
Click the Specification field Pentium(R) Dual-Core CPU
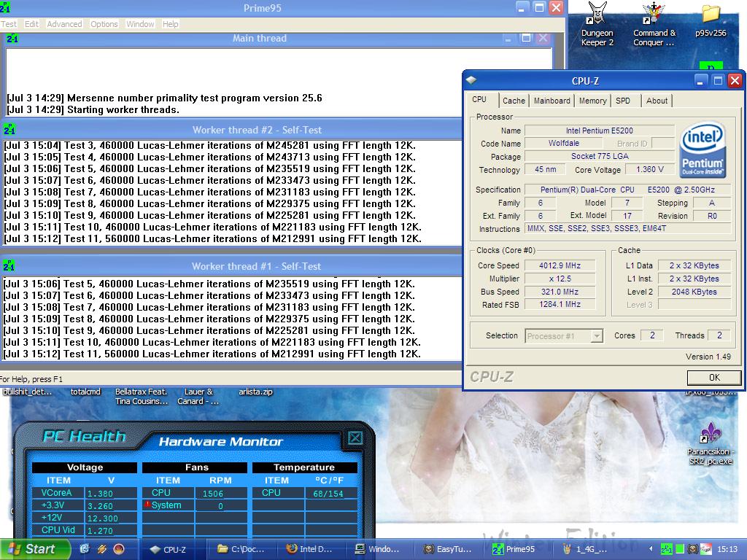point(628,190)
